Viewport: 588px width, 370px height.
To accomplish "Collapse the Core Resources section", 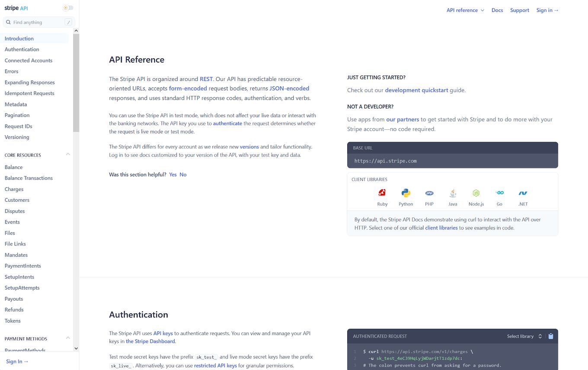I will tap(68, 154).
